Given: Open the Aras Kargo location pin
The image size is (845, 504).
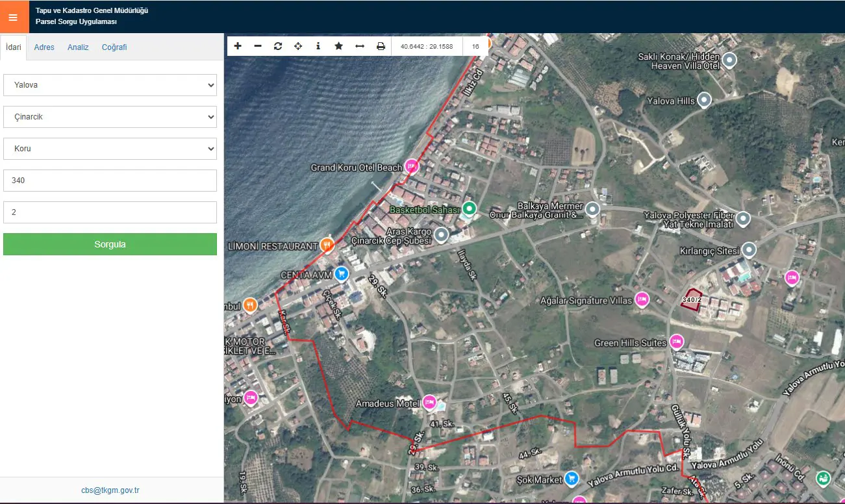Looking at the screenshot, I should 442,235.
